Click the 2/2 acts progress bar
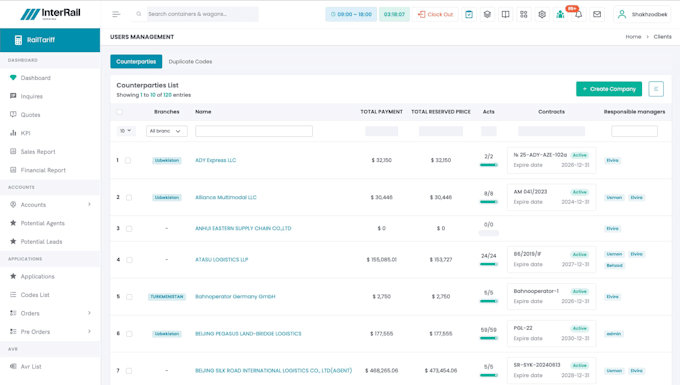 tap(489, 165)
